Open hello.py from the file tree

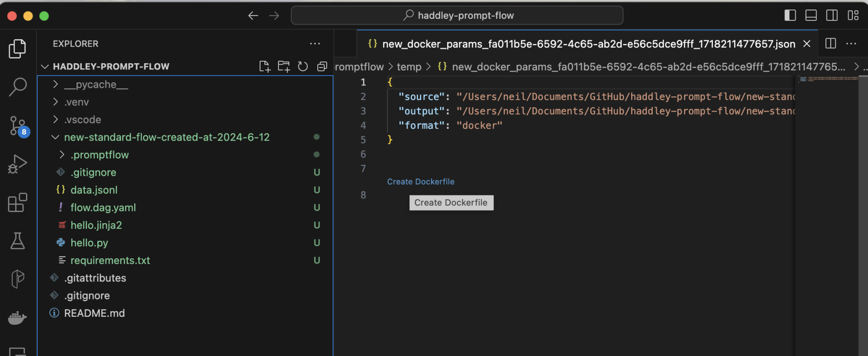pyautogui.click(x=89, y=243)
